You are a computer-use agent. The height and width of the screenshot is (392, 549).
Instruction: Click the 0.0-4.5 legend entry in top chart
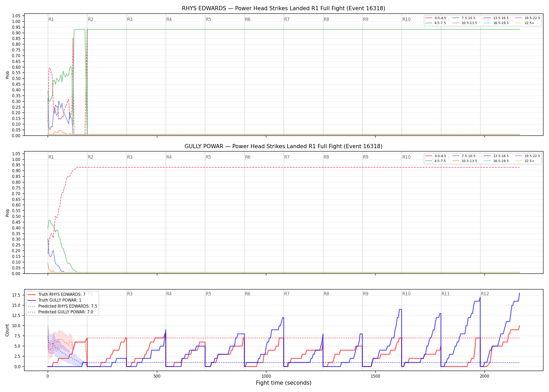[436, 18]
